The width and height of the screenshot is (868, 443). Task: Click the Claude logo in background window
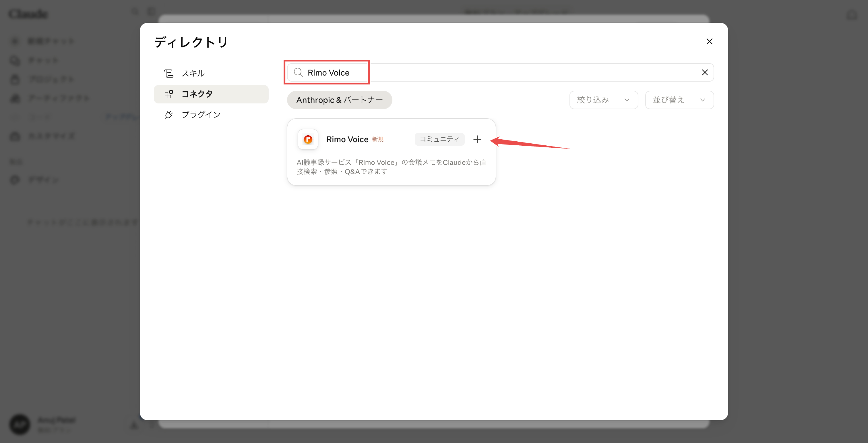(28, 14)
